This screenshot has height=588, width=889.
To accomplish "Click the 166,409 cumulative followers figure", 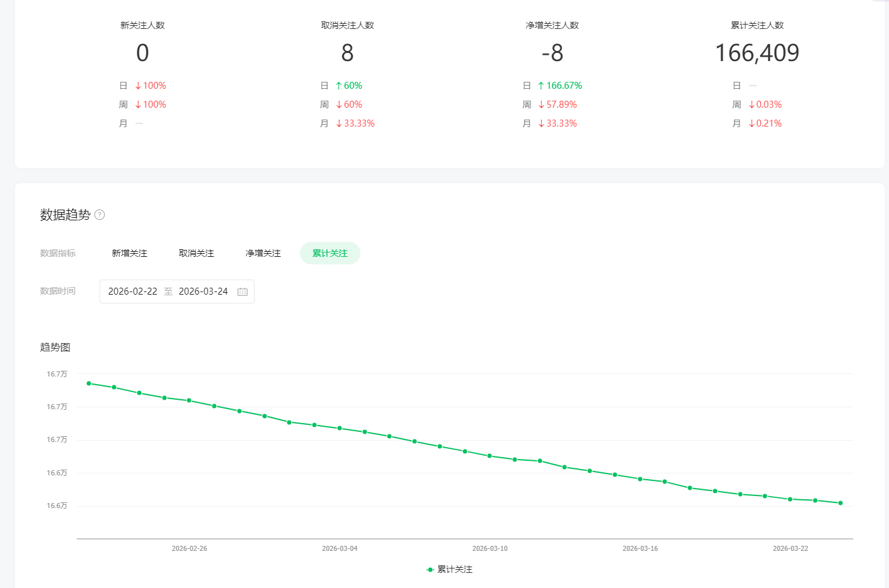I will click(x=757, y=53).
